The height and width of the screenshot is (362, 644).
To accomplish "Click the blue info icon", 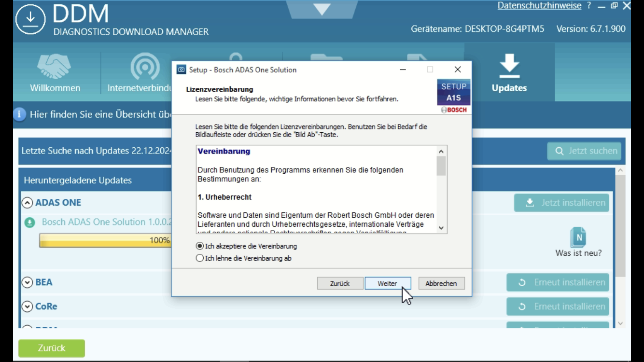I will (19, 114).
